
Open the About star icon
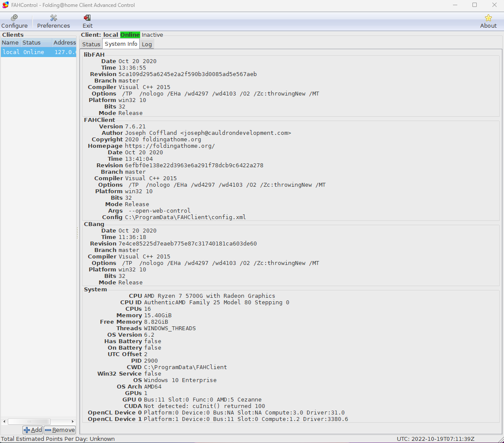click(x=488, y=18)
